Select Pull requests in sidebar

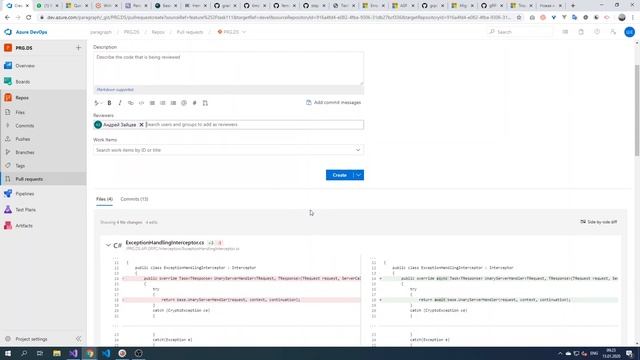coord(43,179)
